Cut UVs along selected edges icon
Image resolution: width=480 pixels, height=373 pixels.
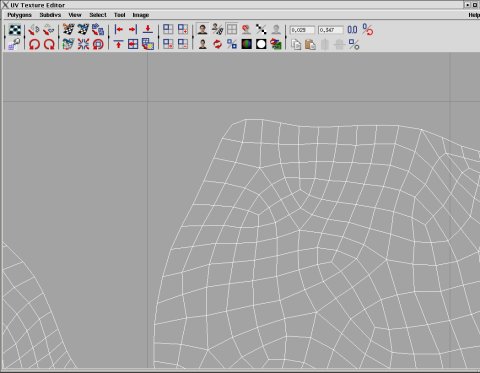[x=69, y=30]
